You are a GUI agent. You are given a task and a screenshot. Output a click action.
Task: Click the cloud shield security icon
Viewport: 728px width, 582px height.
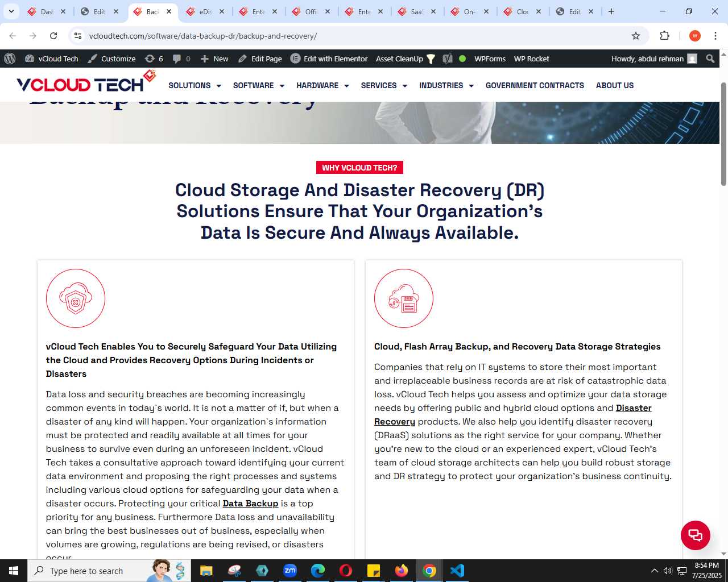pyautogui.click(x=76, y=298)
